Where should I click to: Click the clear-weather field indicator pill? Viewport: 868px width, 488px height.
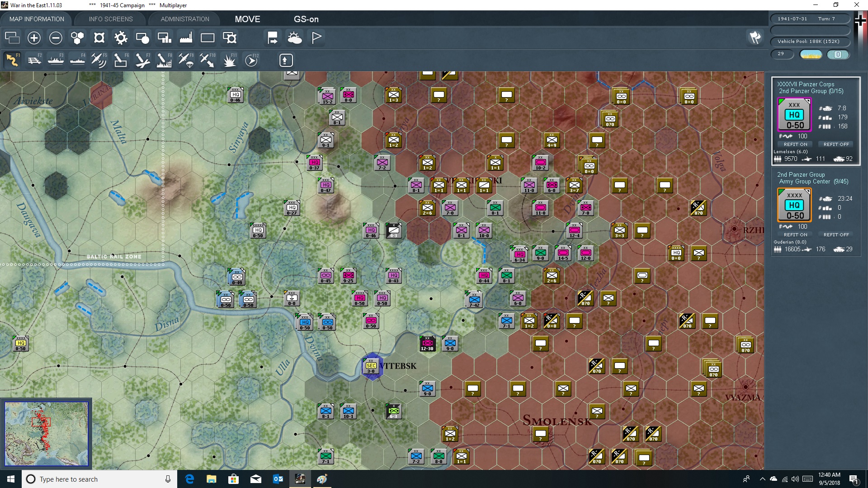811,54
